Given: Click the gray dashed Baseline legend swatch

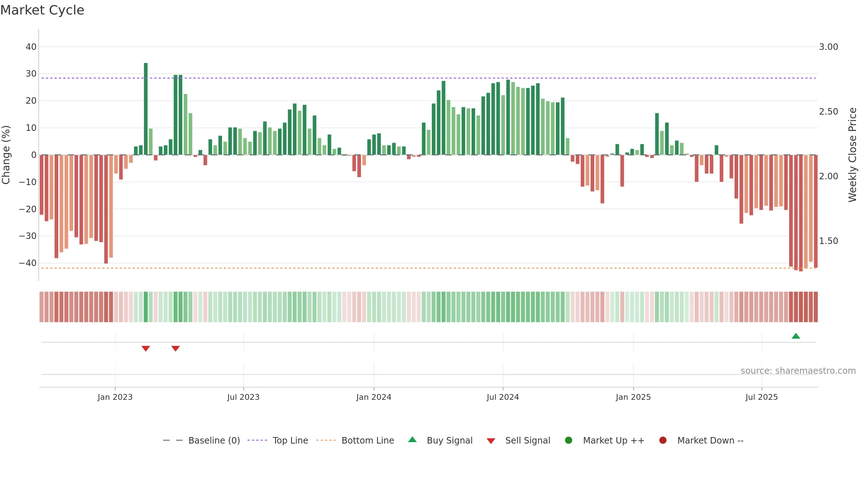Looking at the screenshot, I should pyautogui.click(x=173, y=440).
